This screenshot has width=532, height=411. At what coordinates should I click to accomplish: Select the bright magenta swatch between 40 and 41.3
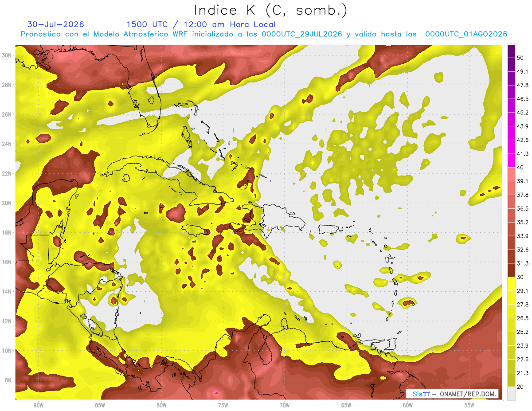click(x=511, y=160)
